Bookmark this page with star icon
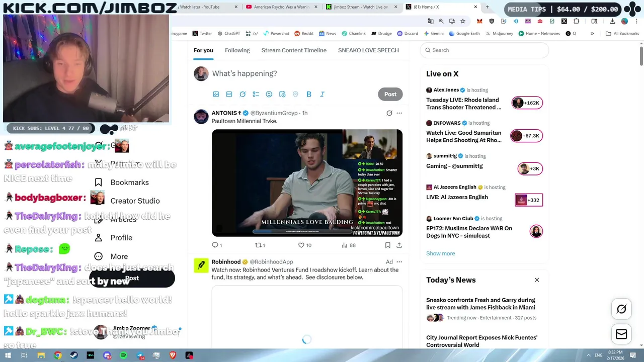 (463, 21)
